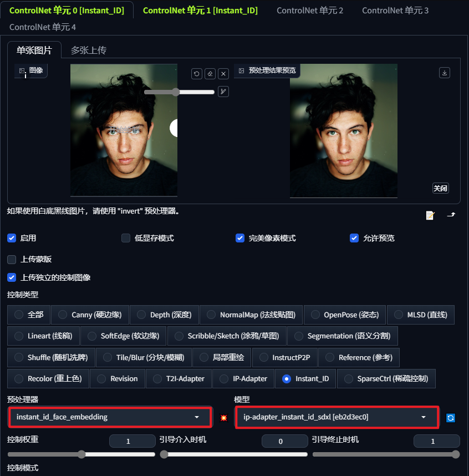Switch to the 多张上传 tab
469x476 pixels.
pos(89,50)
